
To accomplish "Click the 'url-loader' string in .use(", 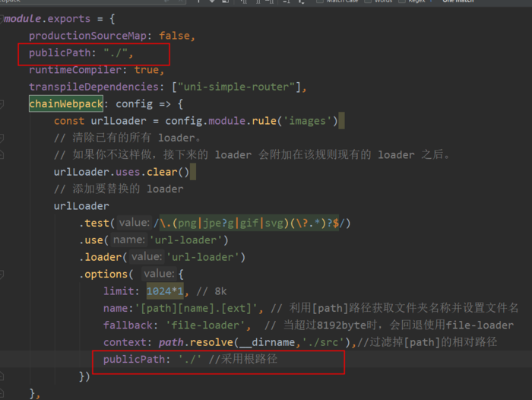I will [x=185, y=240].
